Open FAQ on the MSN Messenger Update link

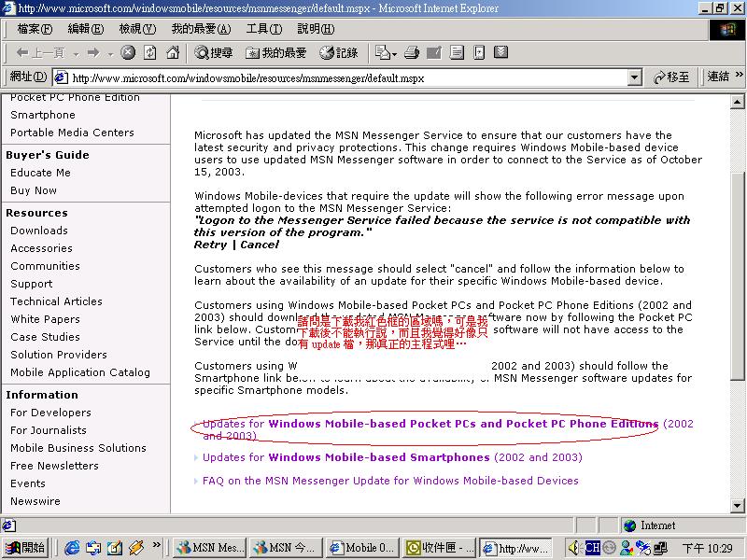coord(390,481)
